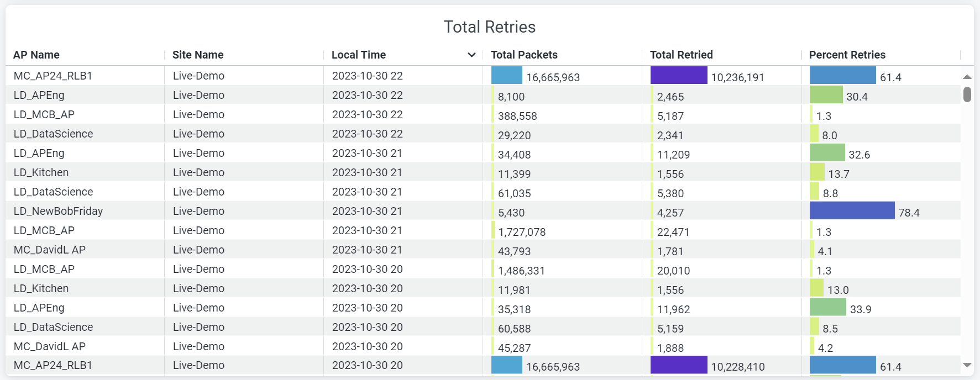Image resolution: width=980 pixels, height=380 pixels.
Task: Click the Local Time sort arrow
Action: click(x=471, y=55)
